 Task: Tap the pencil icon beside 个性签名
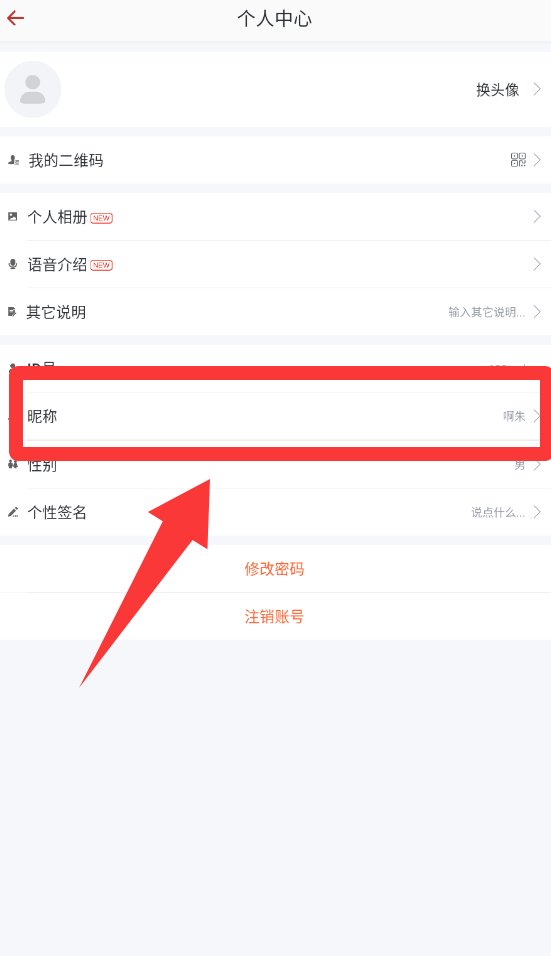tap(13, 512)
